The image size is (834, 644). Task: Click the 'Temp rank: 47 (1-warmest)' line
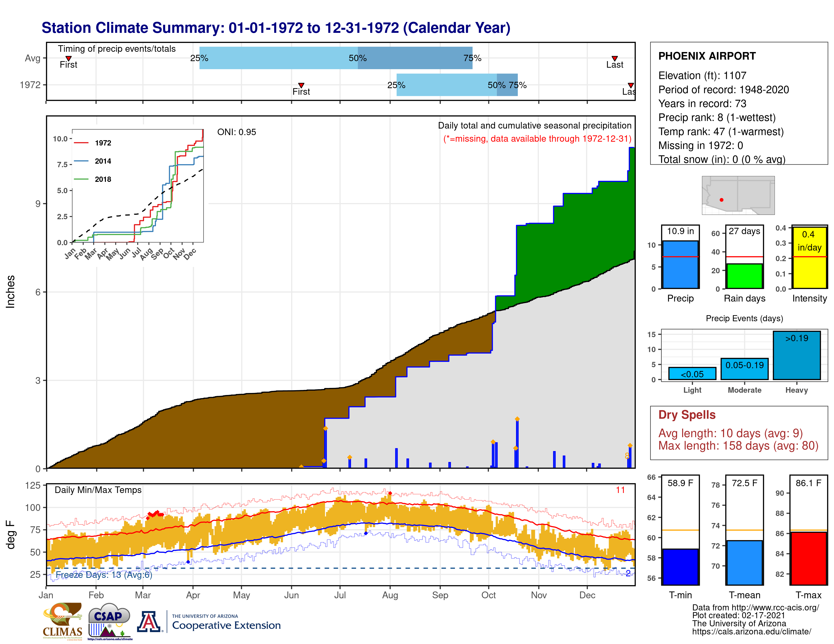click(721, 132)
